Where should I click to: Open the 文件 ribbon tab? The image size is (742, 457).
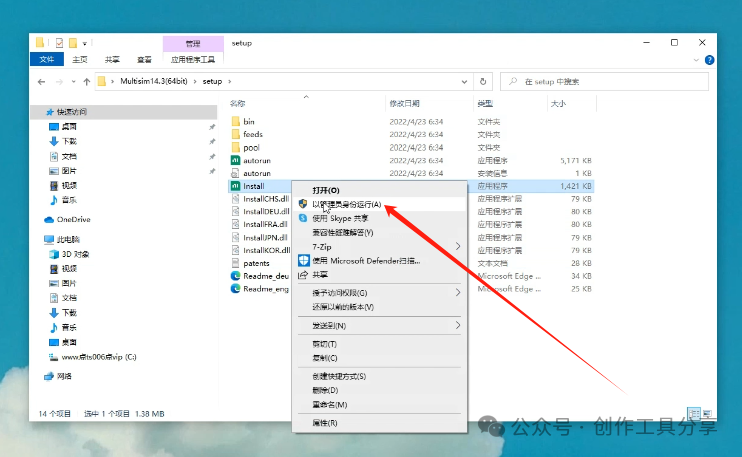pos(46,59)
